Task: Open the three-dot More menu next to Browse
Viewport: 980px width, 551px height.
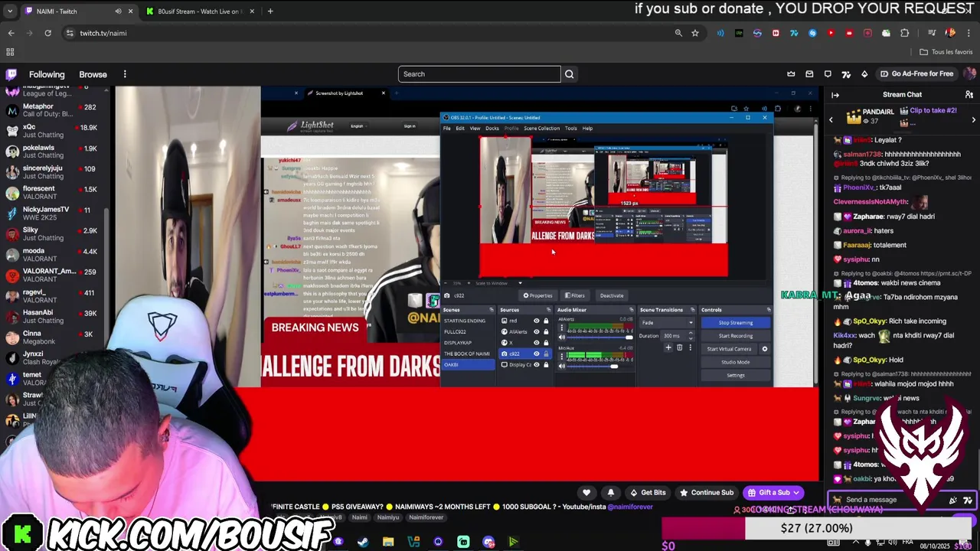Action: point(125,74)
